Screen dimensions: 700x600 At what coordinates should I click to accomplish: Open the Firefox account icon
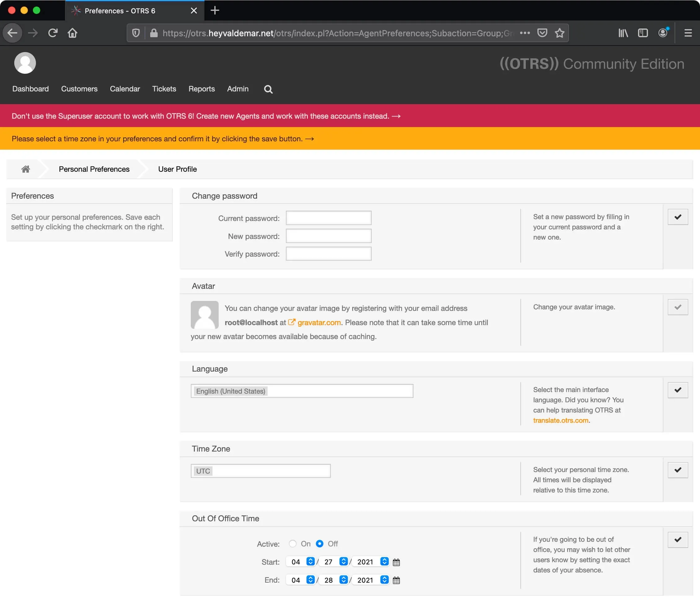[x=663, y=33]
